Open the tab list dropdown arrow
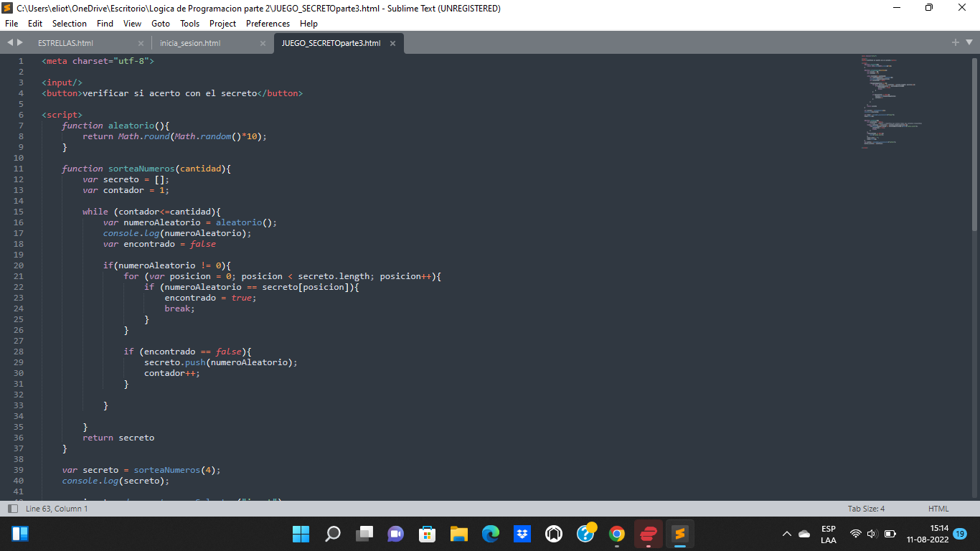 pyautogui.click(x=969, y=42)
